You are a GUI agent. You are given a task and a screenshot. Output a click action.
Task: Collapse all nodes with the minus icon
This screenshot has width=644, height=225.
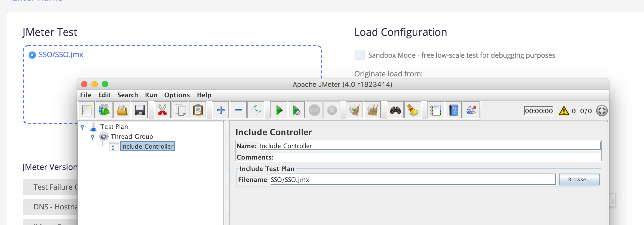[x=238, y=110]
